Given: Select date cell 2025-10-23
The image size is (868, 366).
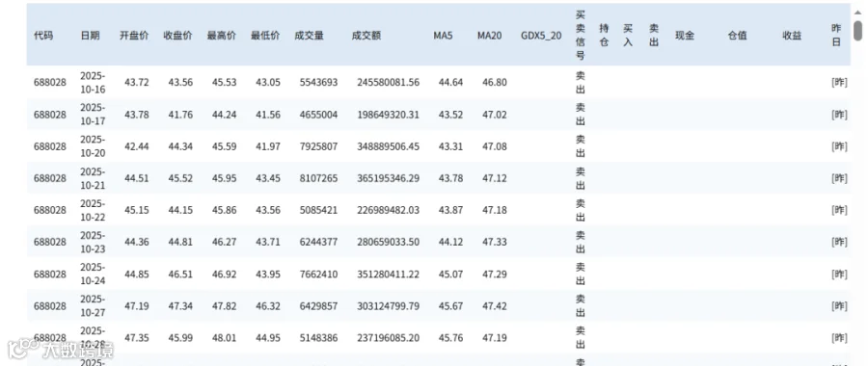Looking at the screenshot, I should tap(93, 242).
